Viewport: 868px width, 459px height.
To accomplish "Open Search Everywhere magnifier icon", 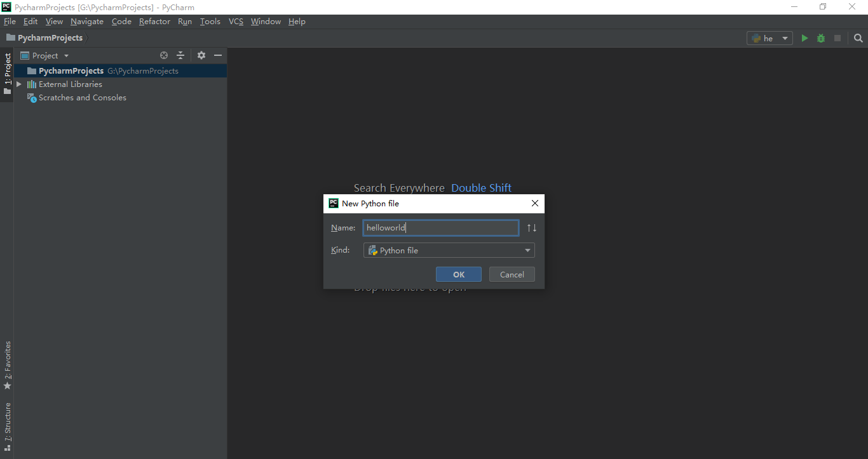I will (x=858, y=38).
